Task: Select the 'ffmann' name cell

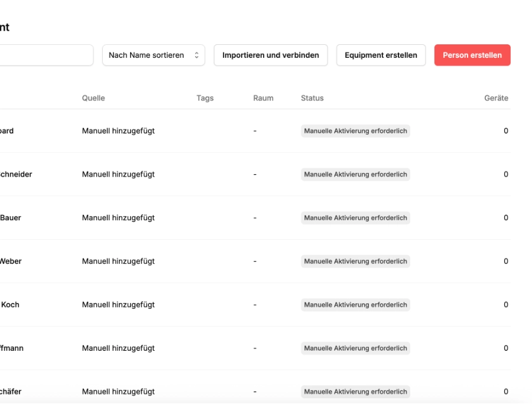Action: tap(12, 348)
